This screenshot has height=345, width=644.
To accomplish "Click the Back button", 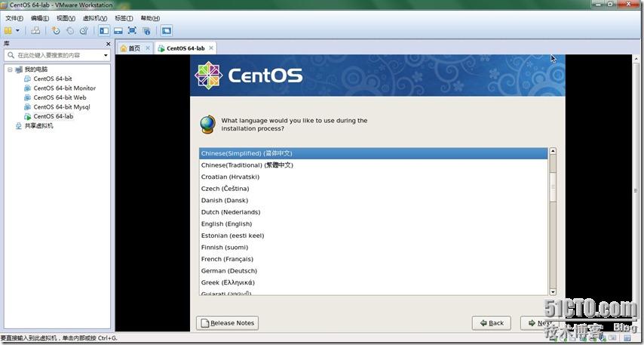I will (x=491, y=323).
